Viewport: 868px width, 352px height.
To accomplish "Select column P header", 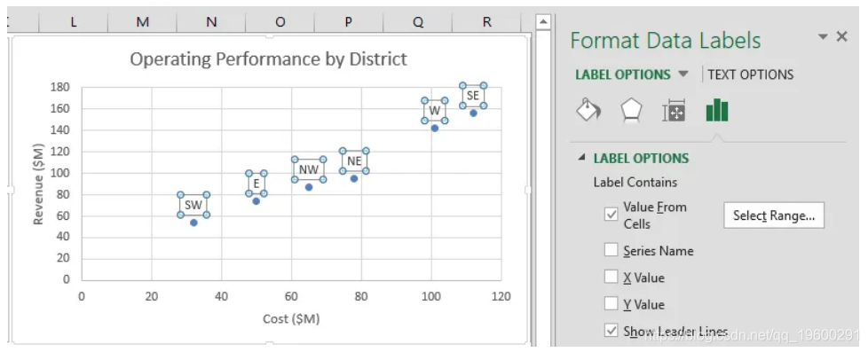I will [x=348, y=21].
